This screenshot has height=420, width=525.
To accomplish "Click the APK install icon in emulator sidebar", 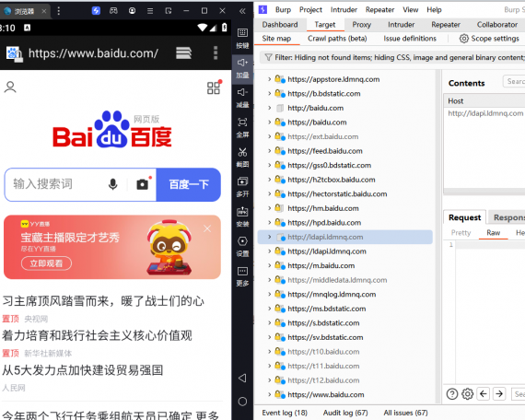I will click(242, 211).
